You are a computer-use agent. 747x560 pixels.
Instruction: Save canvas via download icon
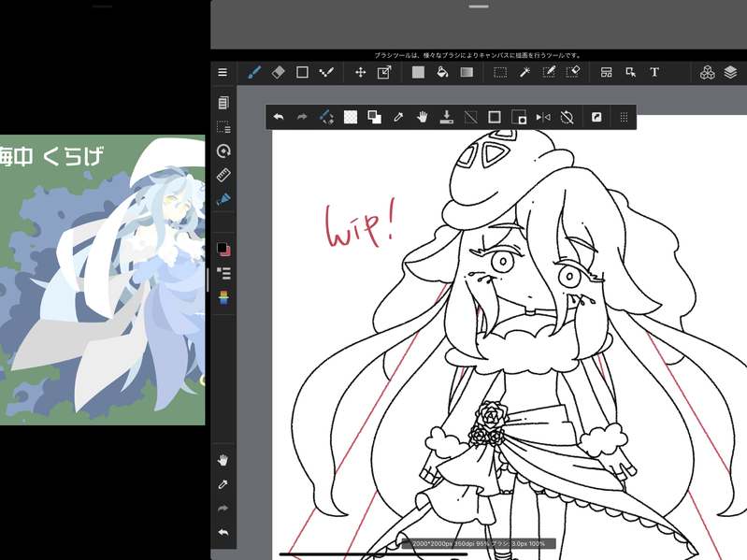446,117
